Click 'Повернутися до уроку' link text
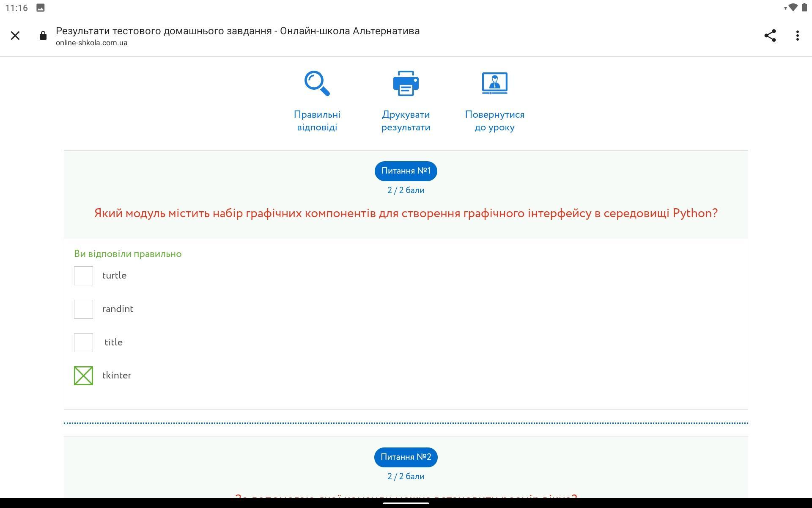 [x=494, y=121]
